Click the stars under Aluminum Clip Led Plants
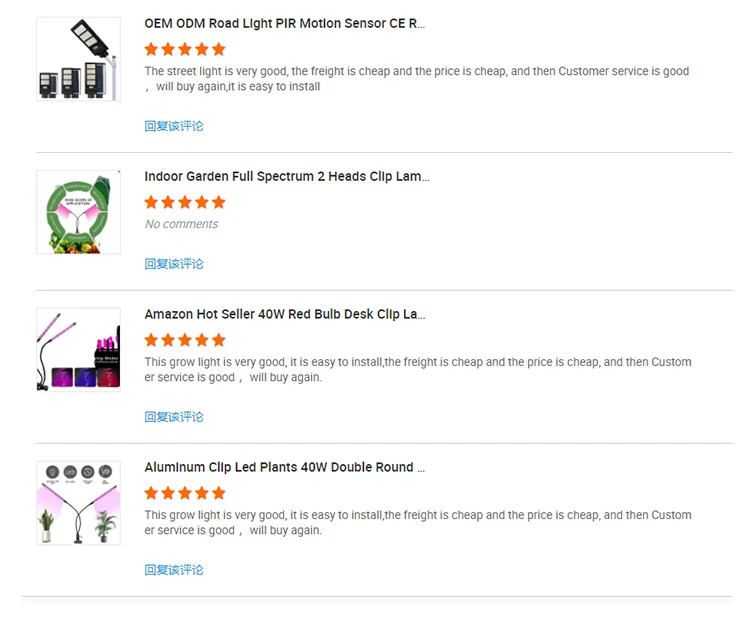750x621 pixels. [x=185, y=493]
